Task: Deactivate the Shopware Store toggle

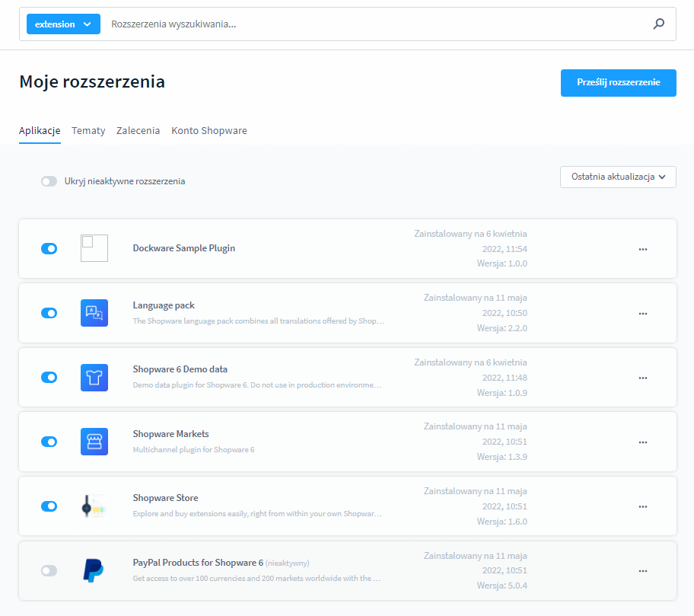Action: 49,506
